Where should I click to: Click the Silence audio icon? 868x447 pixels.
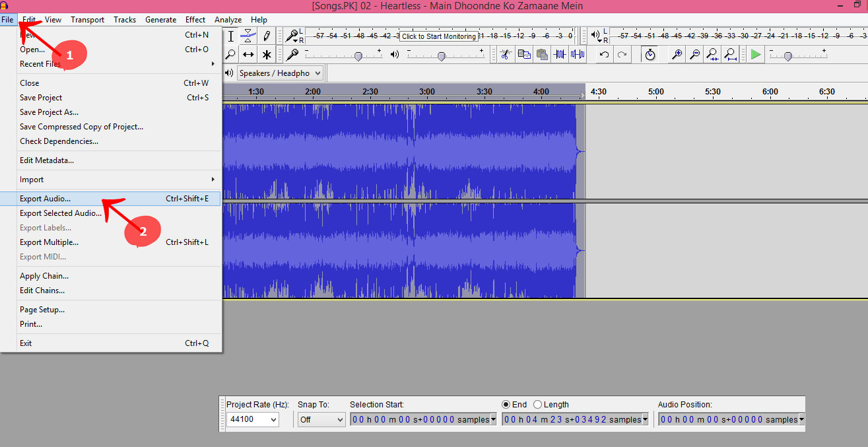(x=578, y=55)
